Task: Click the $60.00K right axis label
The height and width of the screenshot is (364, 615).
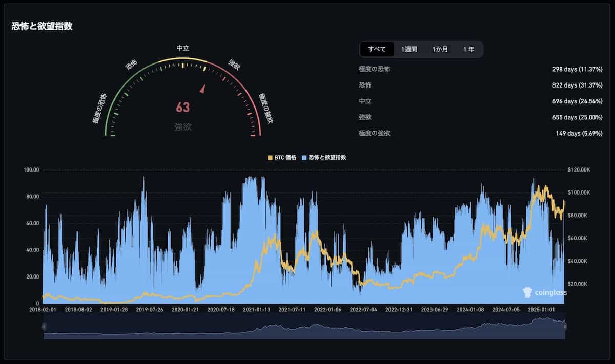Action: tap(578, 238)
